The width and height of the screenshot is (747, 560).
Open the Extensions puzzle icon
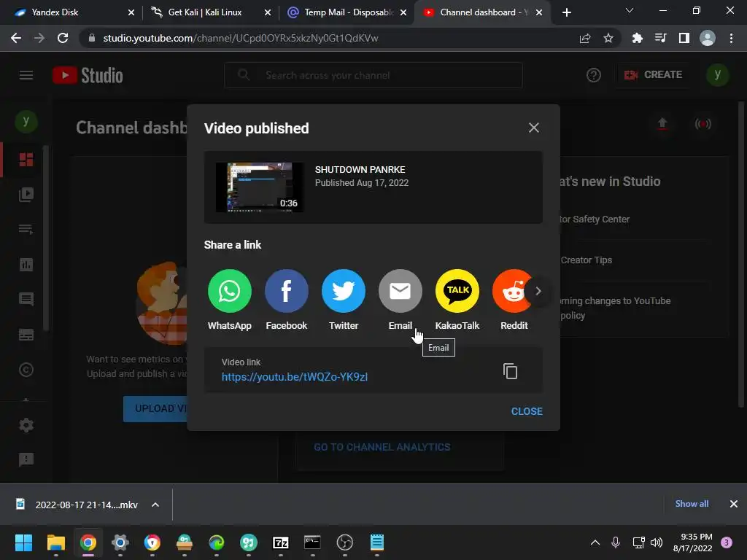tap(637, 38)
